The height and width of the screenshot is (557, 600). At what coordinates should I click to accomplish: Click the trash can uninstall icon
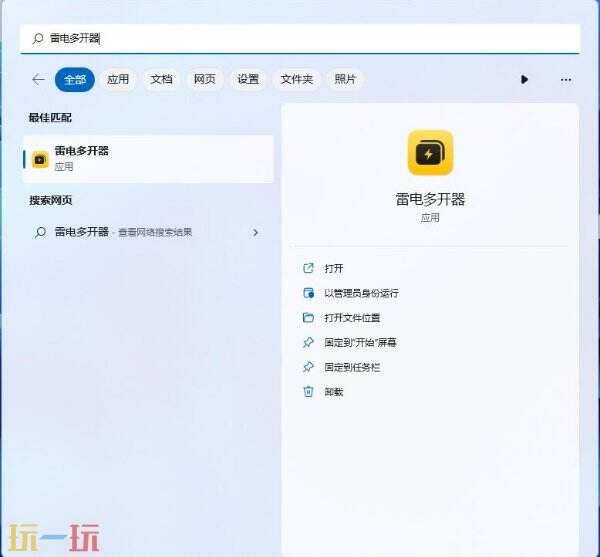point(308,392)
